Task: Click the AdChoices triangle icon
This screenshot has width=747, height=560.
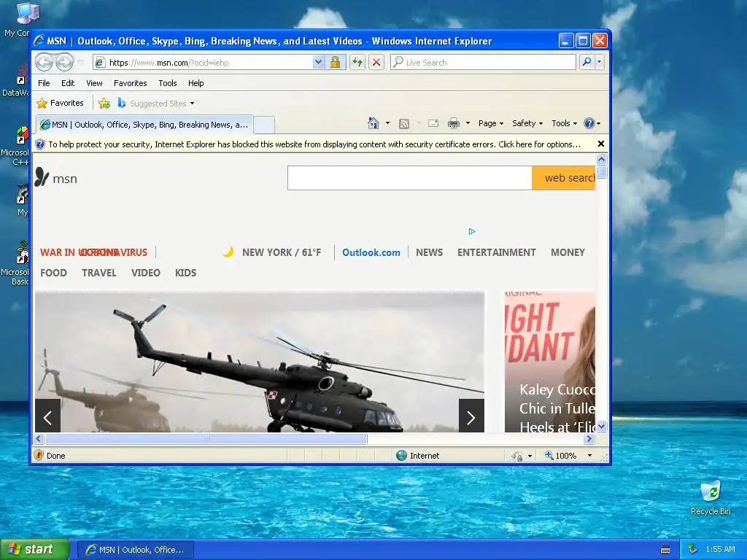Action: pyautogui.click(x=472, y=231)
